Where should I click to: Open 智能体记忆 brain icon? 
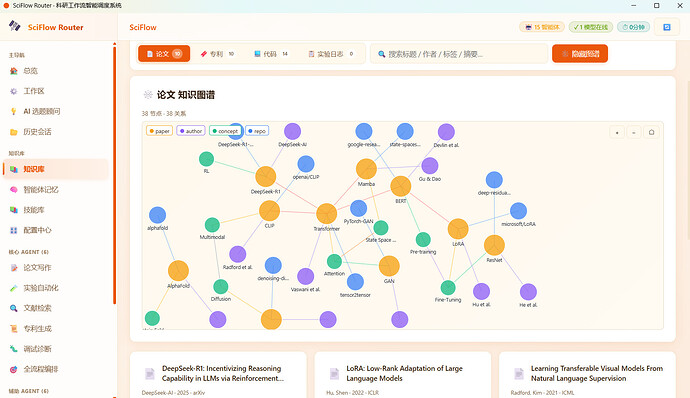(14, 190)
